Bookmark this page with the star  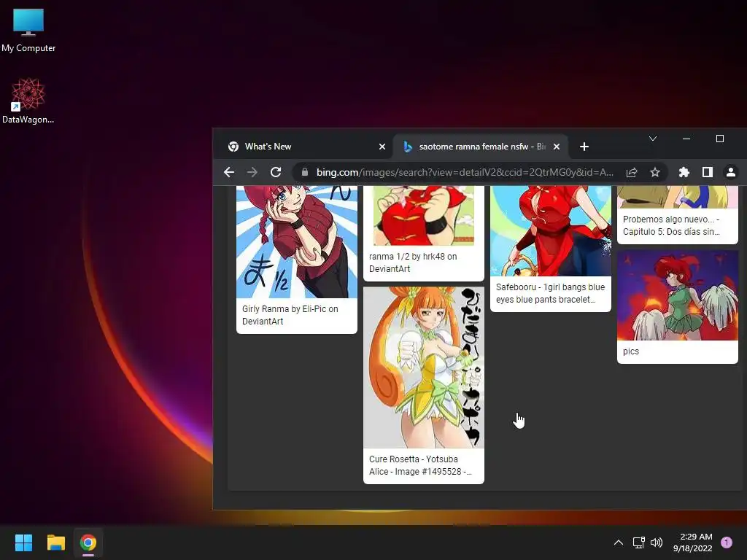[655, 172]
